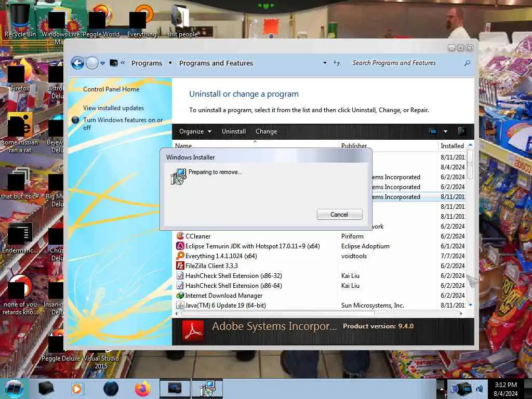Click the Java program icon
The image size is (532, 399).
[180, 305]
